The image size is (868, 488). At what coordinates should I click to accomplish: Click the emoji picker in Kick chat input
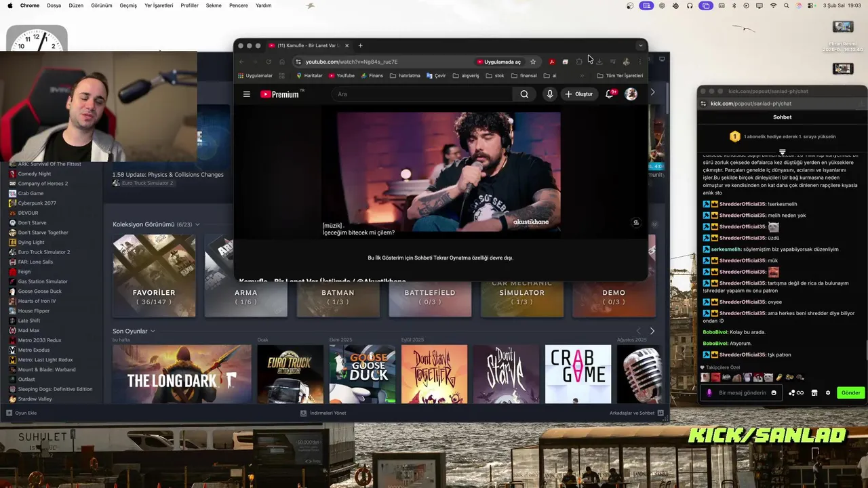(774, 392)
